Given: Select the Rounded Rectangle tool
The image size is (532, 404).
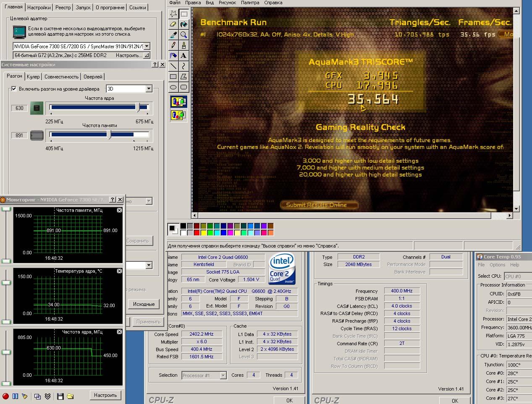Looking at the screenshot, I should pos(183,87).
